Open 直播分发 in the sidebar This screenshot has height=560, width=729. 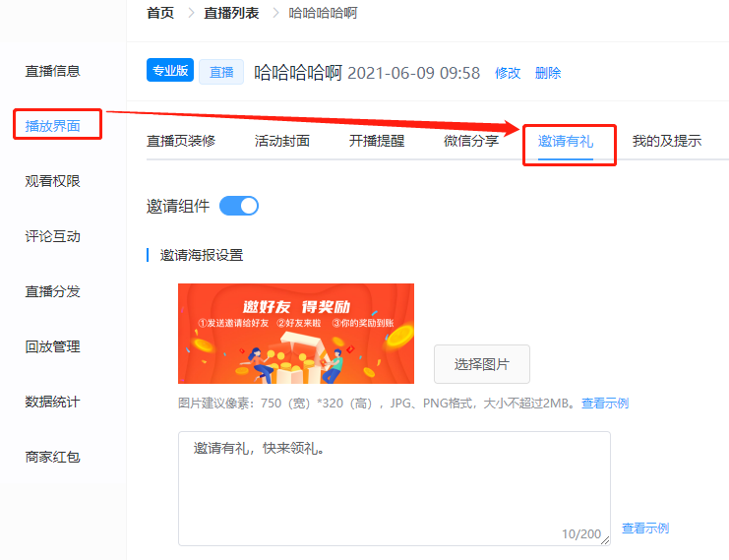coord(52,291)
